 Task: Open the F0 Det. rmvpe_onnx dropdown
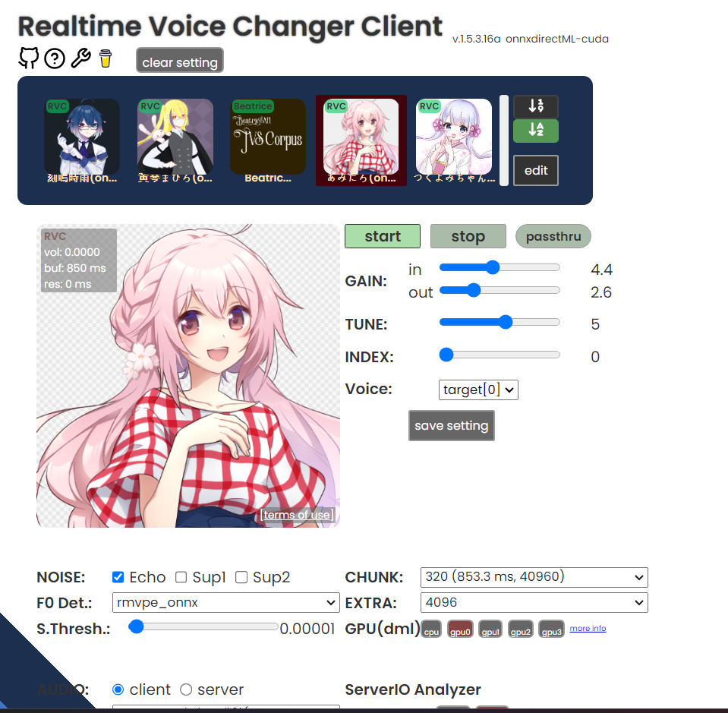226,602
